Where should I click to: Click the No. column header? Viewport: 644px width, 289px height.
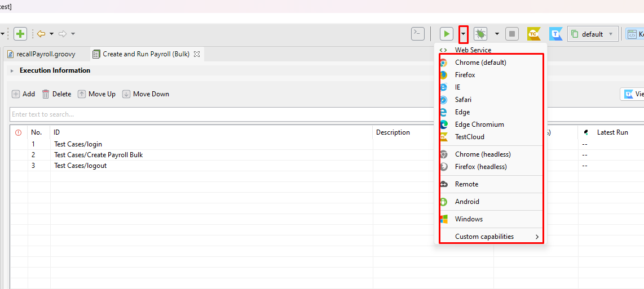click(39, 132)
